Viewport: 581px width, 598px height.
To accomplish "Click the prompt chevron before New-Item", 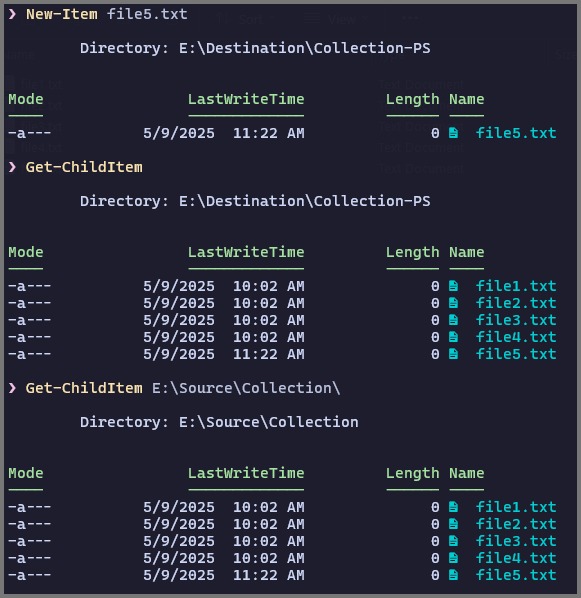I will click(x=12, y=14).
